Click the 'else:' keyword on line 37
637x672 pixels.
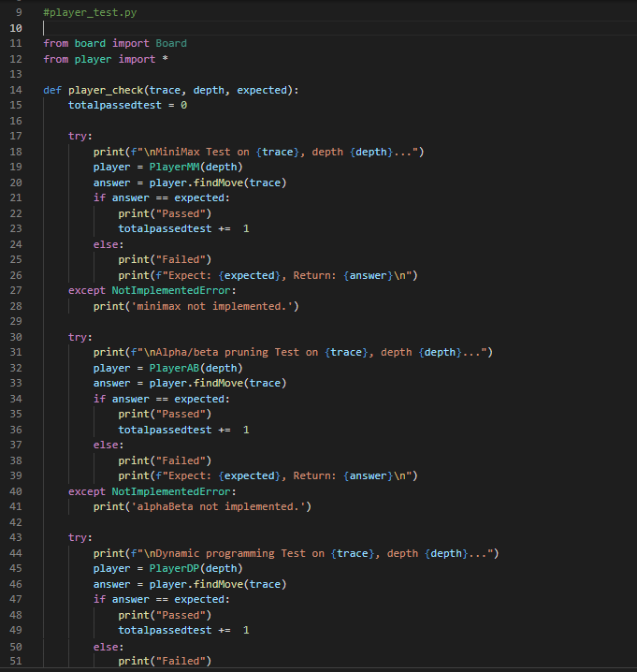pyautogui.click(x=109, y=445)
